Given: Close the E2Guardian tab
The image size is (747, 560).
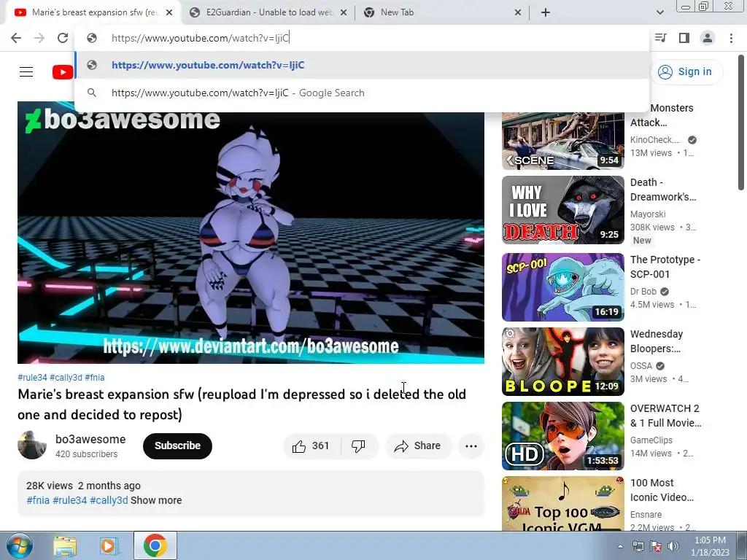Looking at the screenshot, I should (344, 13).
